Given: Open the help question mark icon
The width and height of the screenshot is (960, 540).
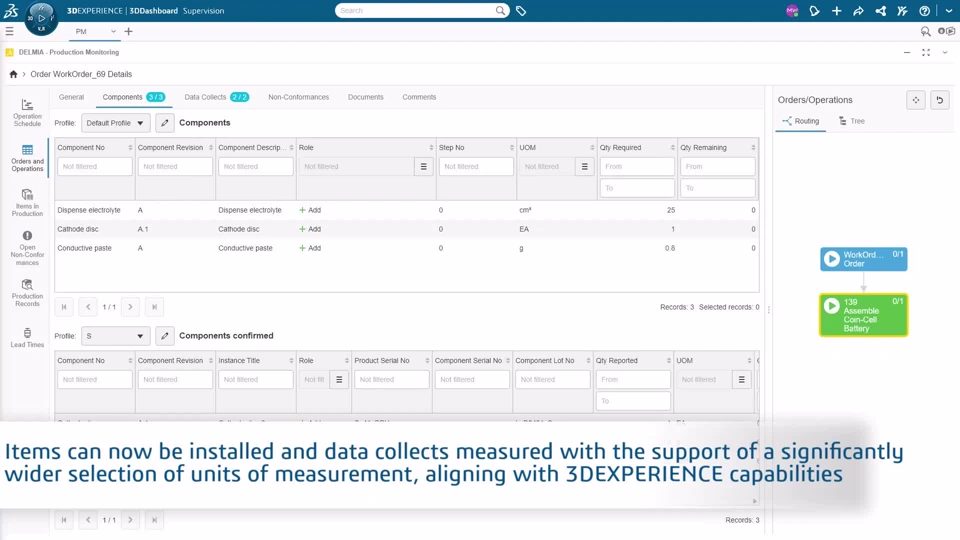Looking at the screenshot, I should (924, 11).
